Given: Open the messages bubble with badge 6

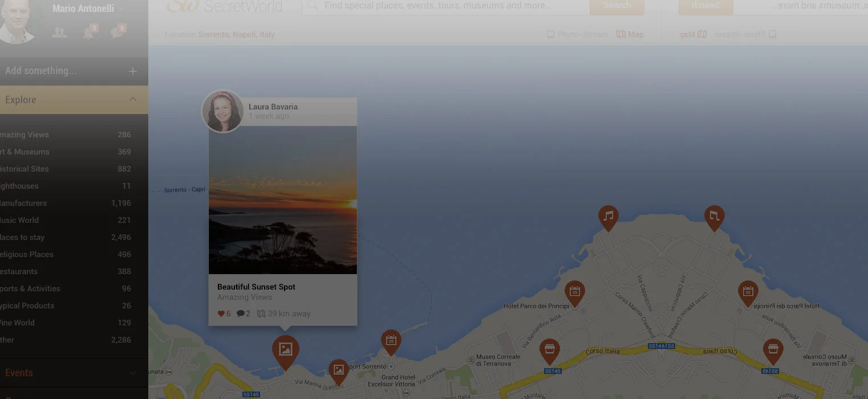Looking at the screenshot, I should (x=118, y=32).
